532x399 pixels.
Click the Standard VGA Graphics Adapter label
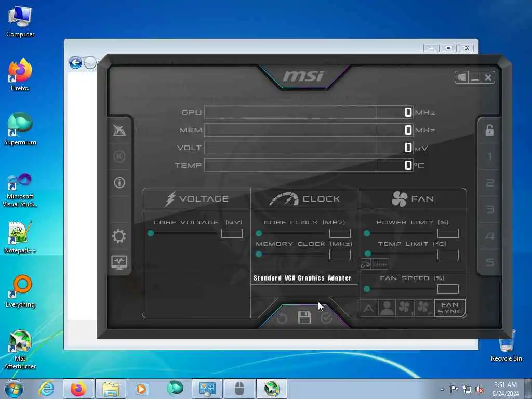click(302, 278)
